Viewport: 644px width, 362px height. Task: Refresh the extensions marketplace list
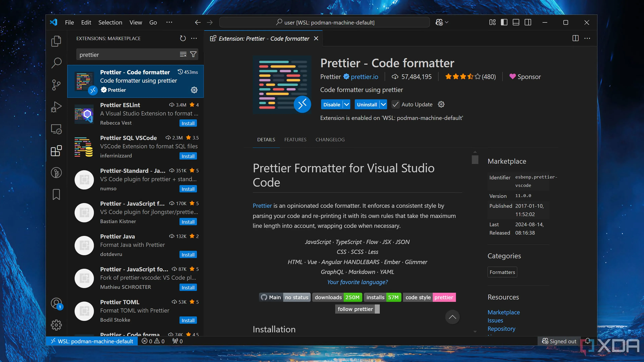click(183, 39)
